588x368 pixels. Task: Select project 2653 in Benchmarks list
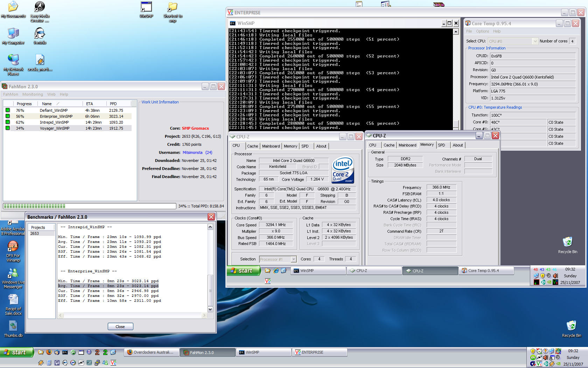[41, 233]
